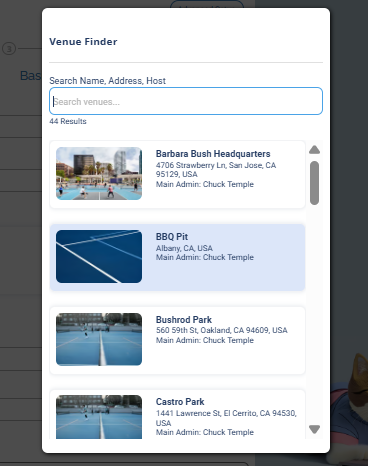Click the Search Name, Address, Host label
This screenshot has height=466, width=368.
click(107, 81)
